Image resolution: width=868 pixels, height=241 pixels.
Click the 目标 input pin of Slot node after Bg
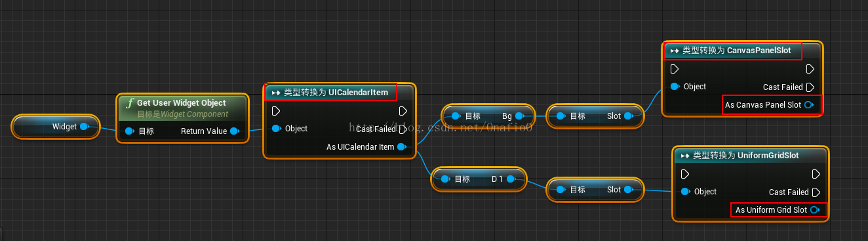click(561, 116)
